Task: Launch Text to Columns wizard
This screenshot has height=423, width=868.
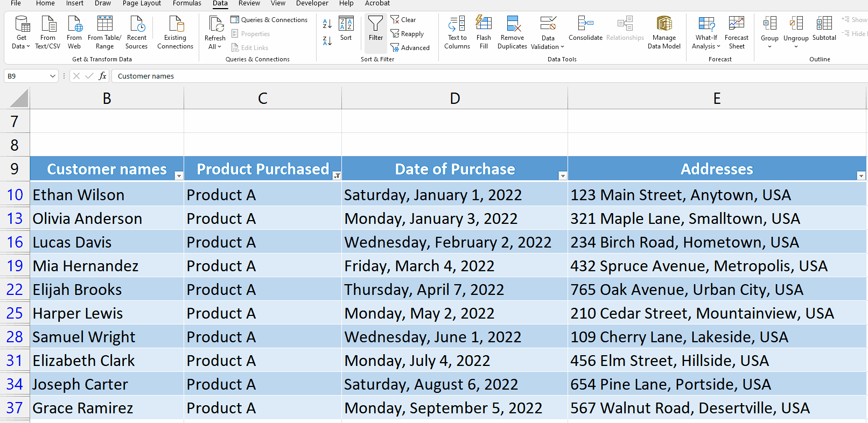Action: (457, 32)
